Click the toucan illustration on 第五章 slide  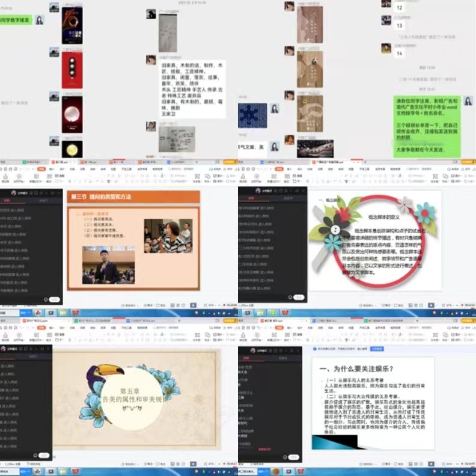[x=98, y=377]
